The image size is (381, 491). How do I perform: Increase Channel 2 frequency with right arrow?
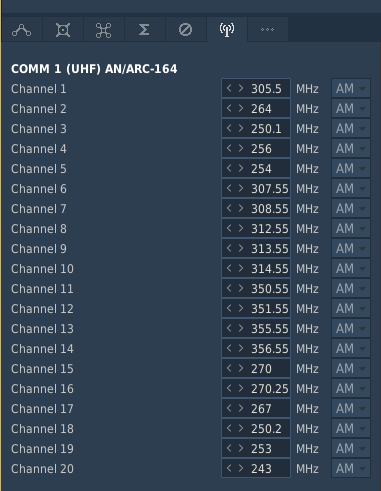point(241,108)
